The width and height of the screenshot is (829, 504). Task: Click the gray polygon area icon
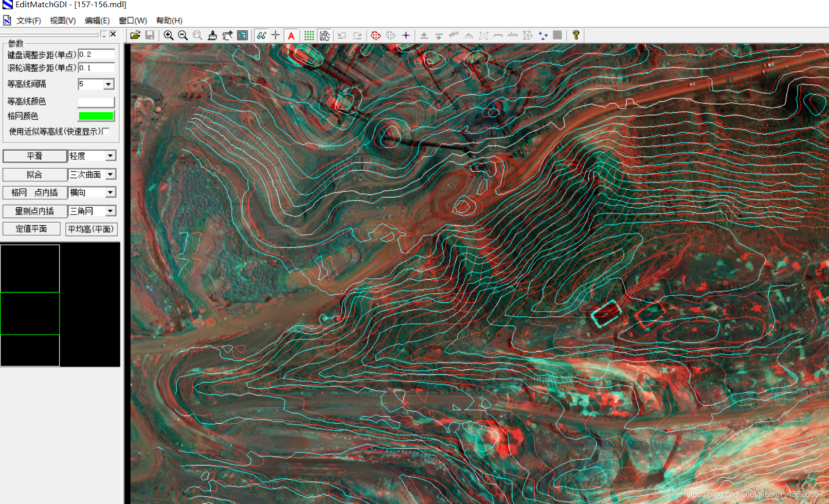coord(391,35)
